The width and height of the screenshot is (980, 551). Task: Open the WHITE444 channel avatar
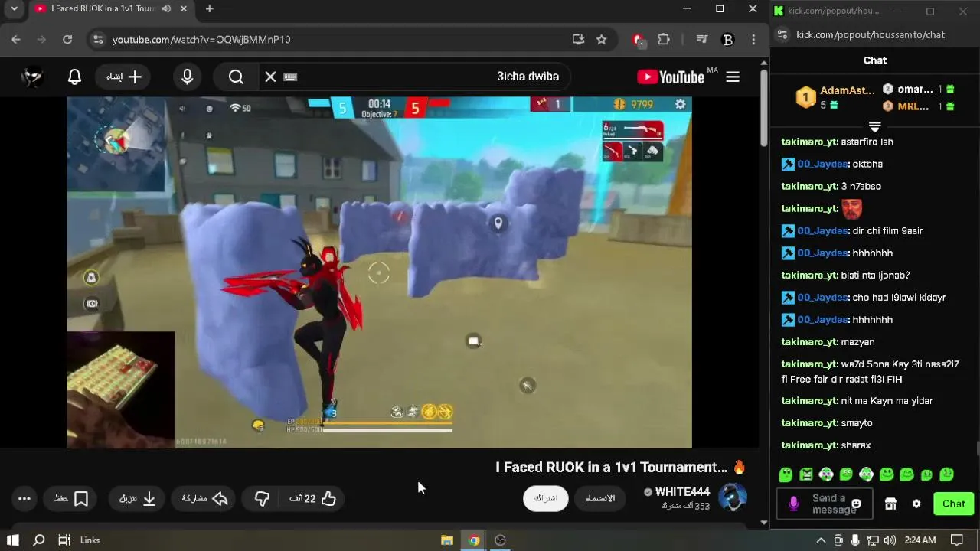(x=733, y=497)
